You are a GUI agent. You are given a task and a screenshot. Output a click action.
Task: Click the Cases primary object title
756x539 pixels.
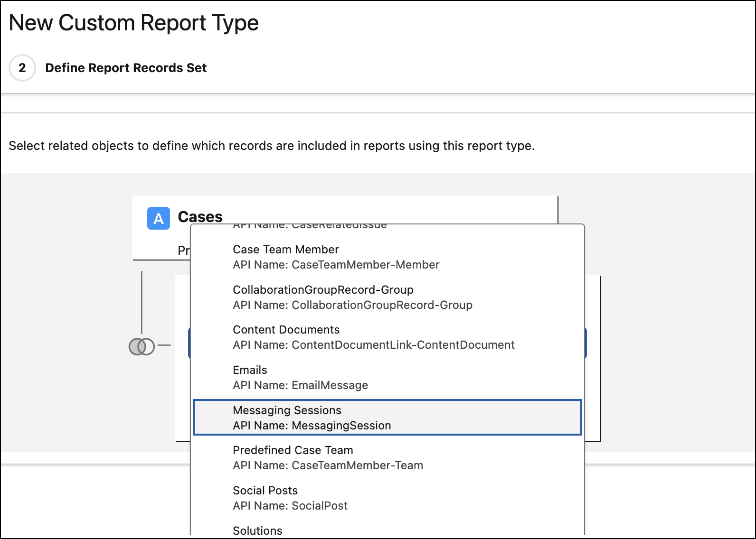pyautogui.click(x=200, y=217)
